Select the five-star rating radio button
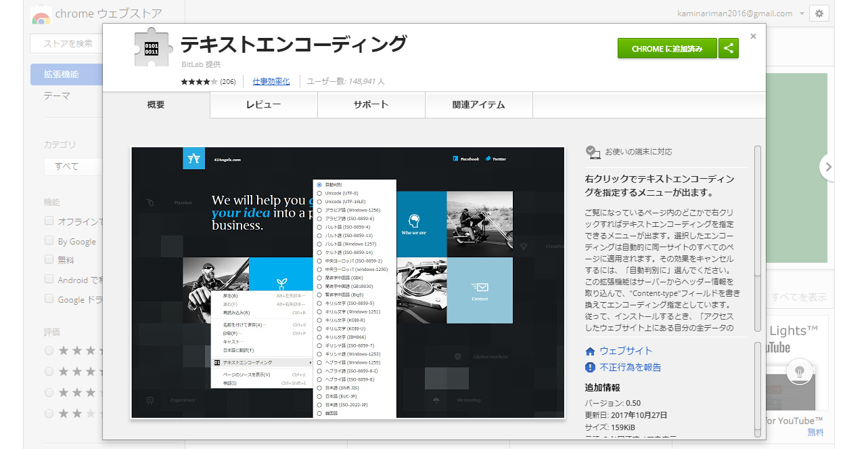 (x=49, y=350)
